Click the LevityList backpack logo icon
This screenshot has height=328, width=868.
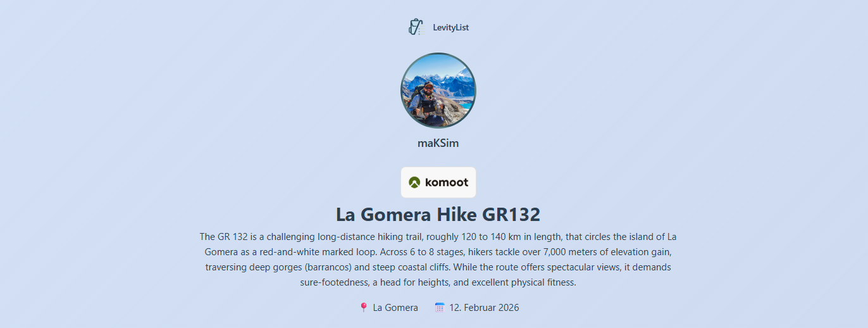coord(415,27)
